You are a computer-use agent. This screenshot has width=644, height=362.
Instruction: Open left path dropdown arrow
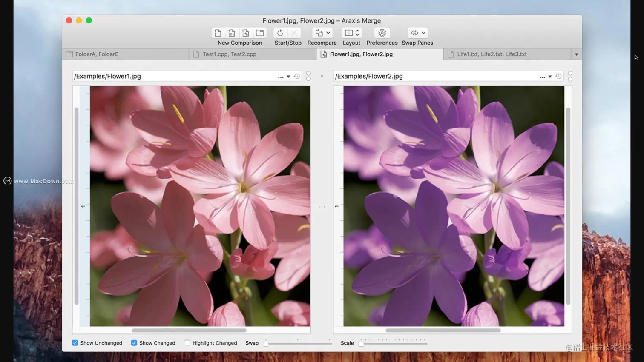pos(288,77)
